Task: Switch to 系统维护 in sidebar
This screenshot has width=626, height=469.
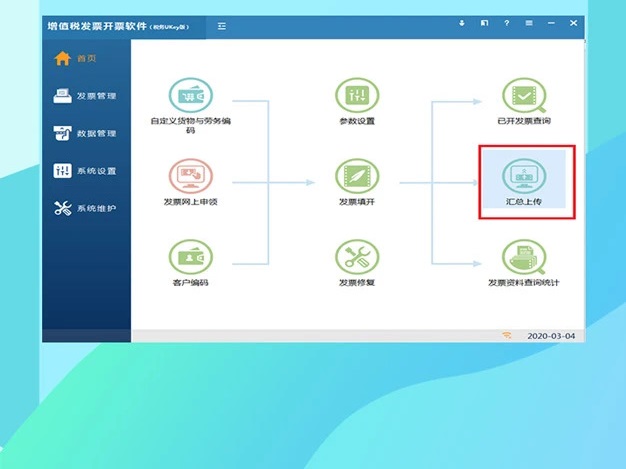Action: 84,208
